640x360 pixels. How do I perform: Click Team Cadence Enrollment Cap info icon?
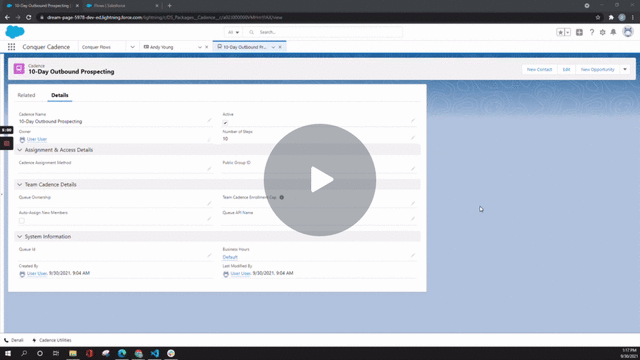point(282,198)
